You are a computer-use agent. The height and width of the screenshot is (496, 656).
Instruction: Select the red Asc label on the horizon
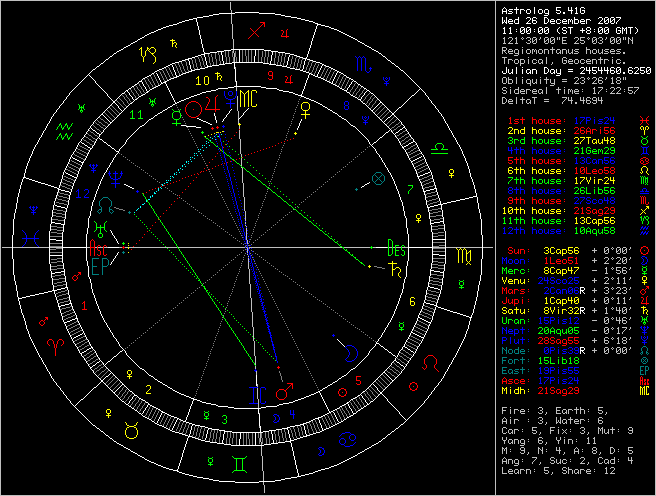[x=100, y=249]
